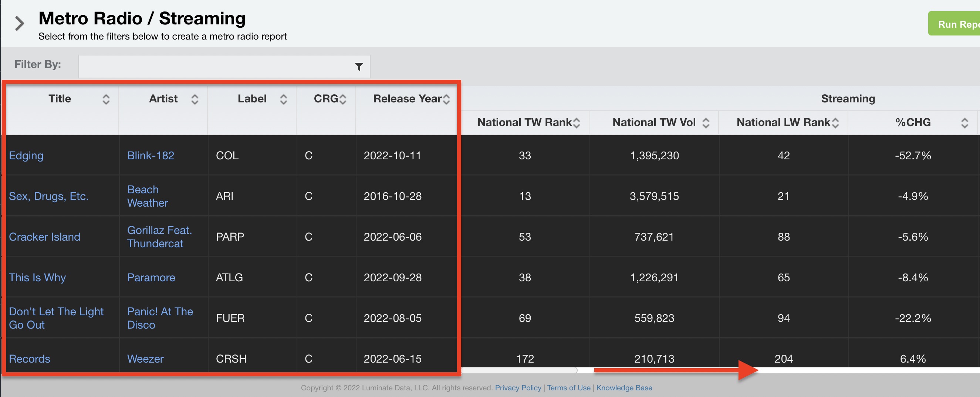
Task: Click release date 2022-06-06
Action: [x=392, y=237]
